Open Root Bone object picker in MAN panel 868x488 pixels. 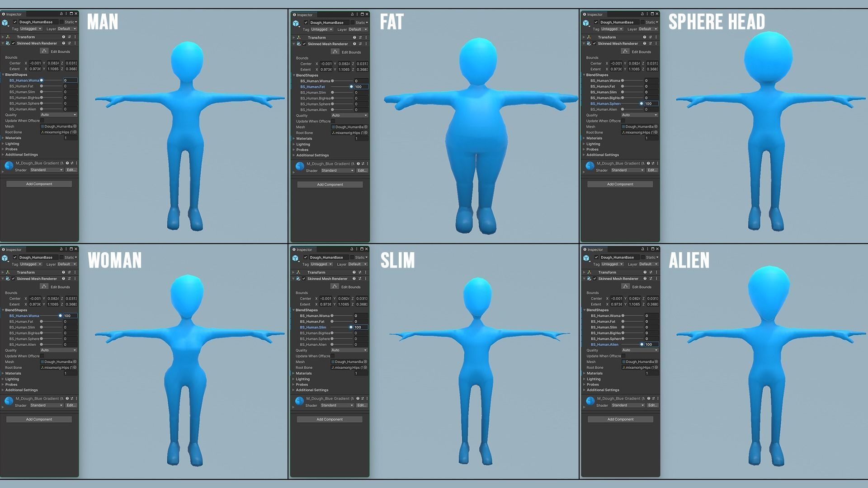tap(75, 132)
